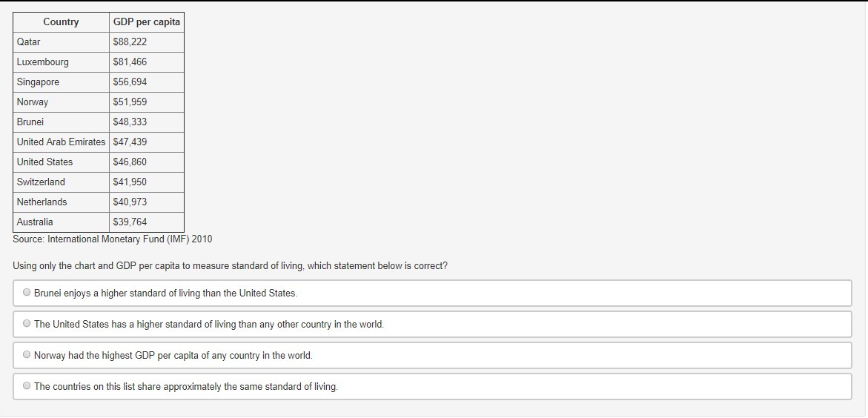This screenshot has width=868, height=418.
Task: Click the Switzerland country cell
Action: 61,182
